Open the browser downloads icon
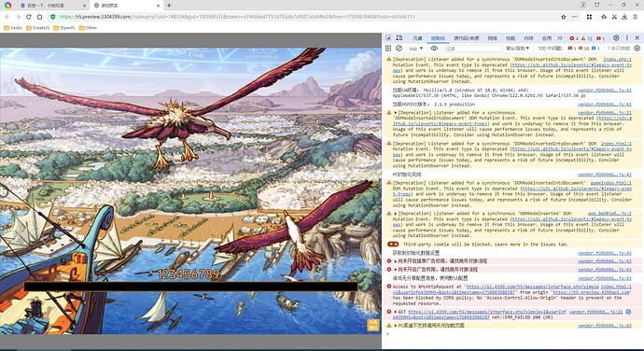The height and width of the screenshot is (351, 644). [x=624, y=17]
